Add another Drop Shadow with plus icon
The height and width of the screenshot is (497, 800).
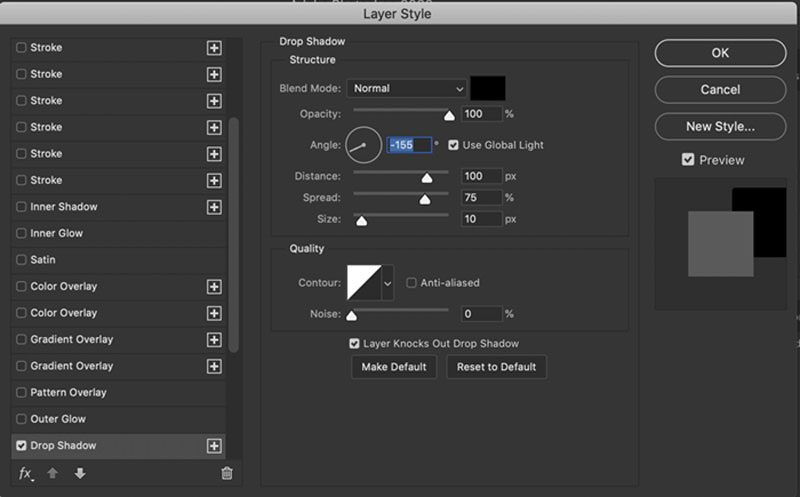coord(213,446)
